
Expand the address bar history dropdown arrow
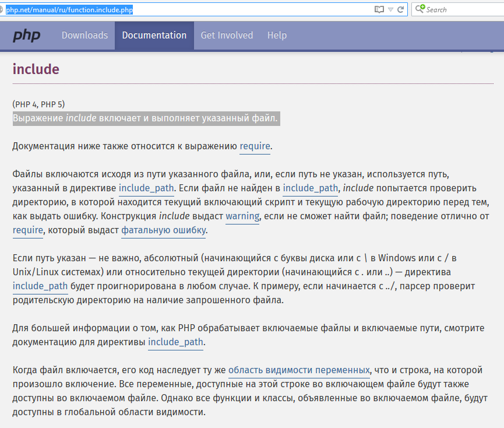(x=390, y=10)
